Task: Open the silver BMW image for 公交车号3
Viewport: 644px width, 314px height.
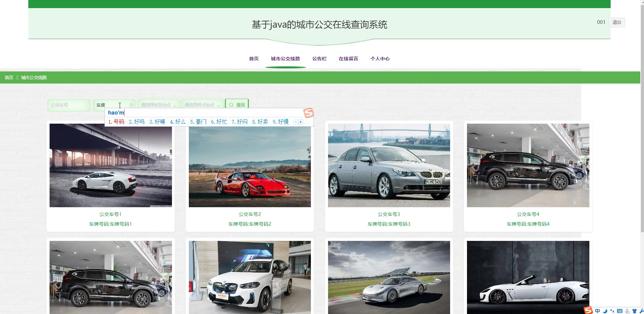Action: pos(389,165)
